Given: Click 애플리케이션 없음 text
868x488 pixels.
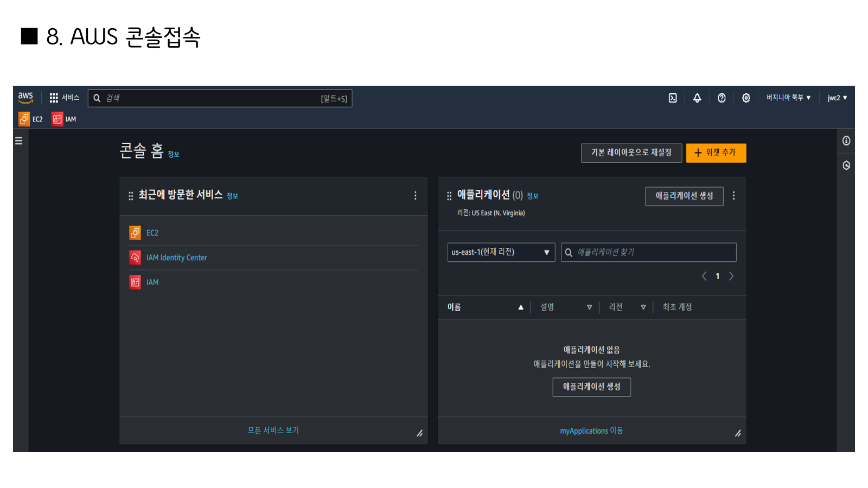Looking at the screenshot, I should [591, 350].
